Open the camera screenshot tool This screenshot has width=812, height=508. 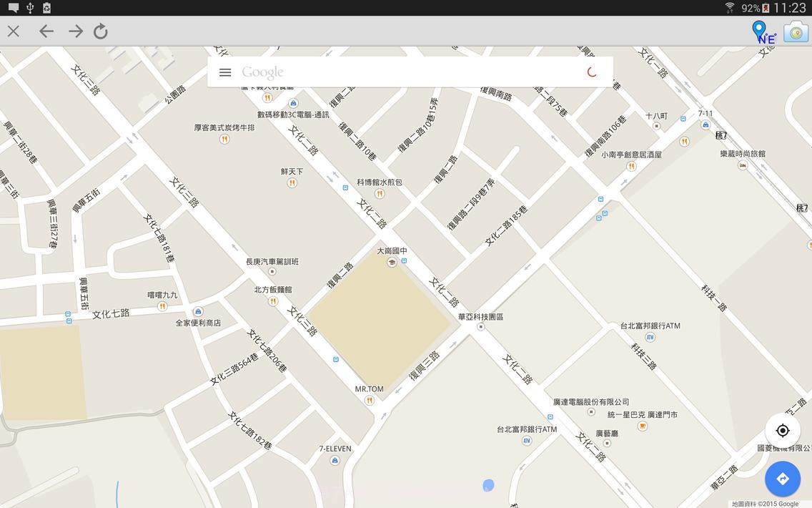click(x=794, y=32)
